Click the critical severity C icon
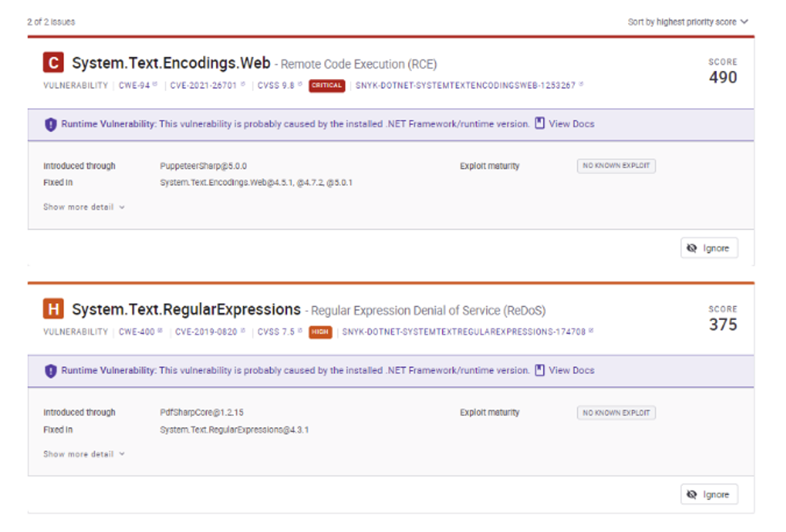Screen dimensions: 786x532 53,63
